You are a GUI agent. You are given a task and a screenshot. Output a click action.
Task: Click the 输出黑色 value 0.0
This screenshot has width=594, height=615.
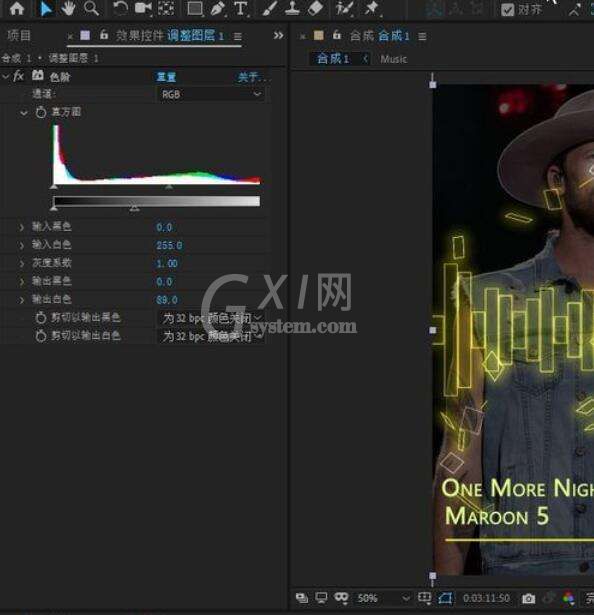pyautogui.click(x=164, y=282)
